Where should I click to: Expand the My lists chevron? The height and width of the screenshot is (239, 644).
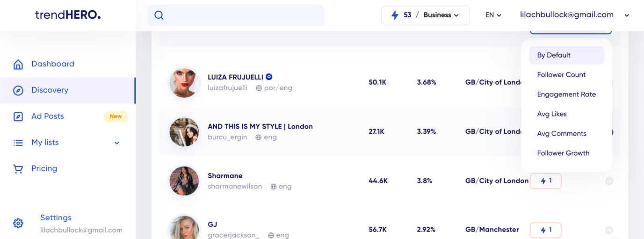point(117,143)
